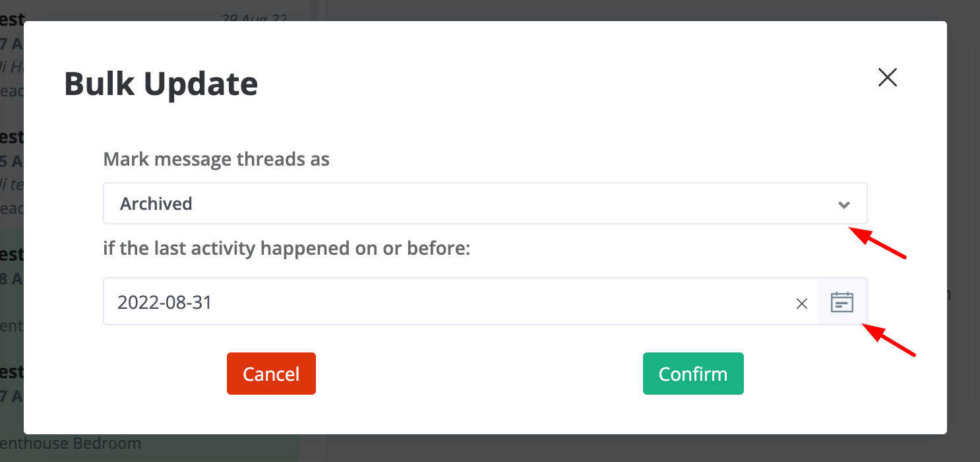980x462 pixels.
Task: Click the Bulk Update heading
Action: [x=161, y=84]
